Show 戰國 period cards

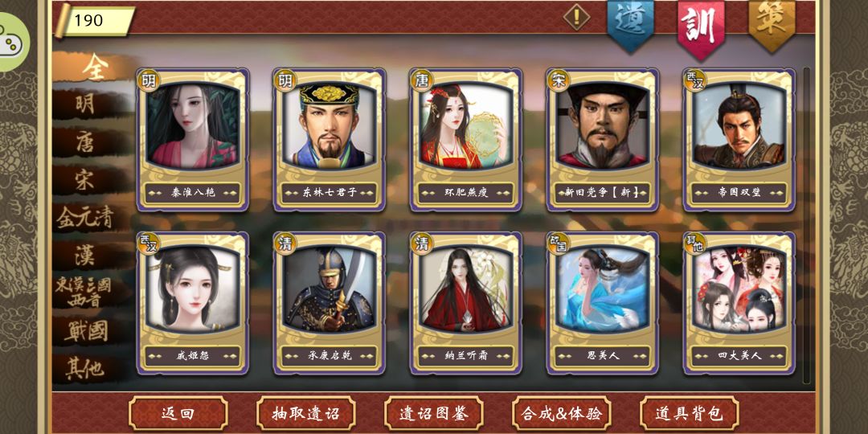click(86, 330)
